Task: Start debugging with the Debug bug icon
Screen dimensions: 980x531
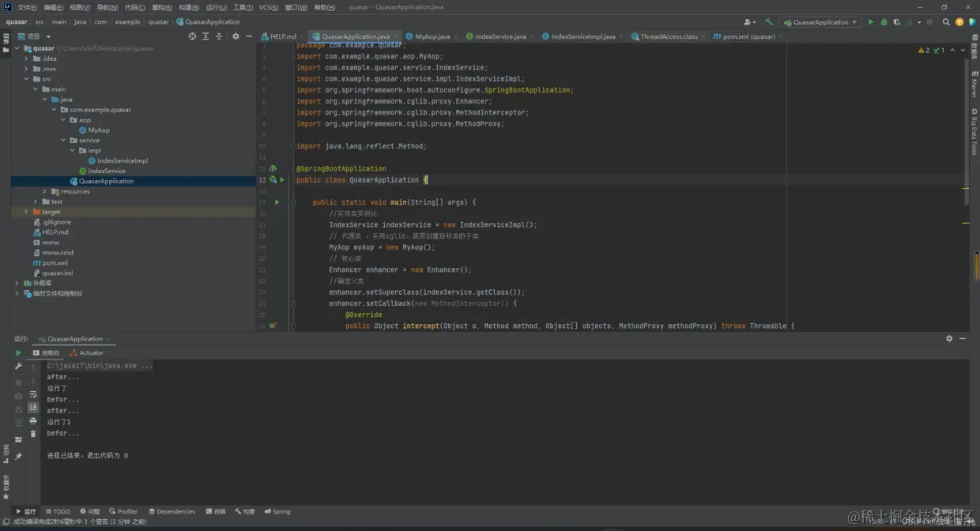Action: tap(884, 22)
